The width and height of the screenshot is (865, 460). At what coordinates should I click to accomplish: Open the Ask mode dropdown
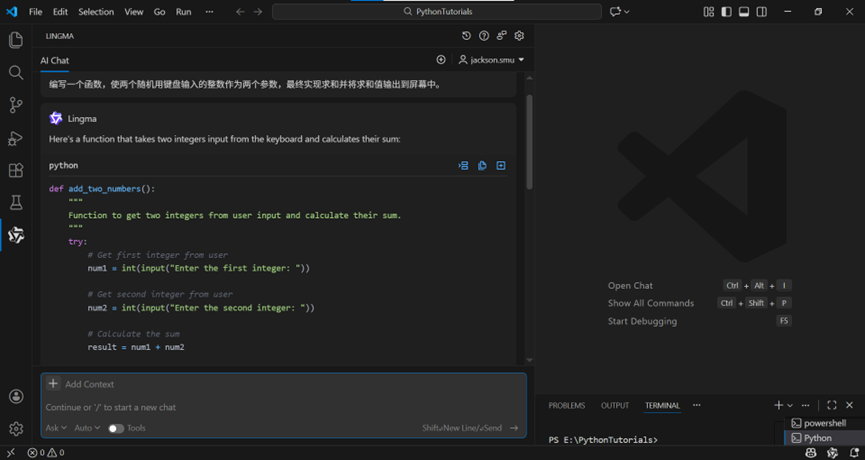[56, 428]
